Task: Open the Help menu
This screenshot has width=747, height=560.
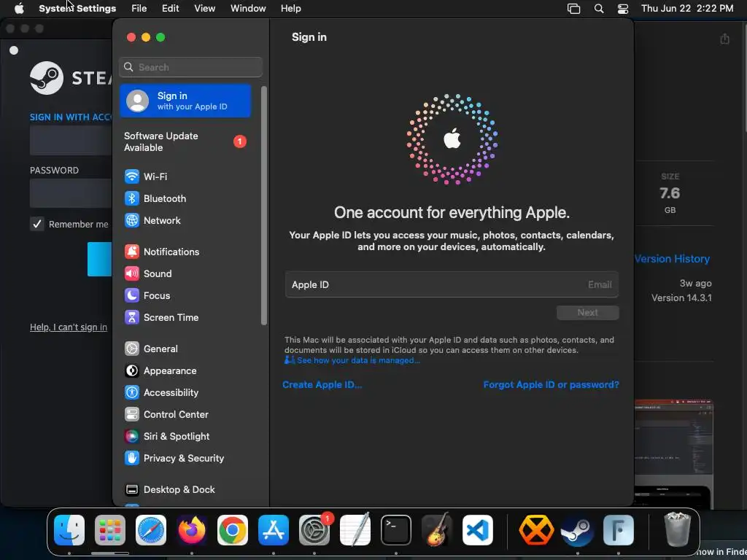Action: (x=290, y=9)
